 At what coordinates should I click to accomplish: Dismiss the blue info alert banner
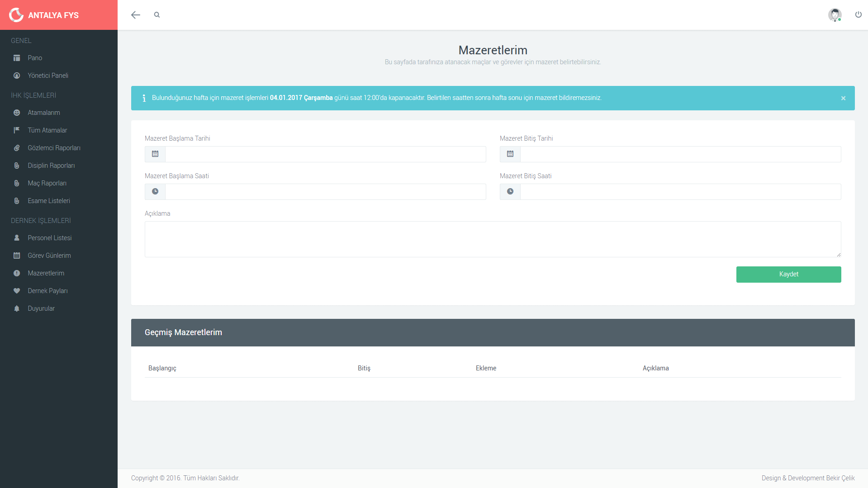pyautogui.click(x=843, y=98)
